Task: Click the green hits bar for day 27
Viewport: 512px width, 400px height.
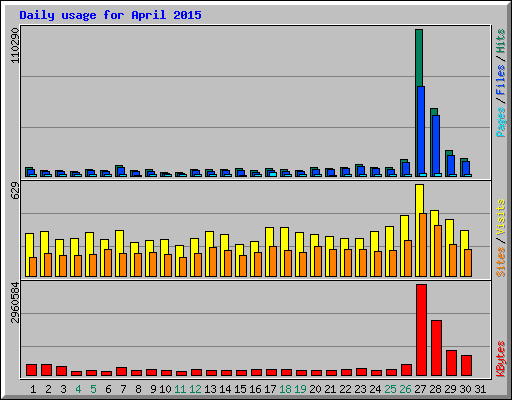Action: [419, 58]
